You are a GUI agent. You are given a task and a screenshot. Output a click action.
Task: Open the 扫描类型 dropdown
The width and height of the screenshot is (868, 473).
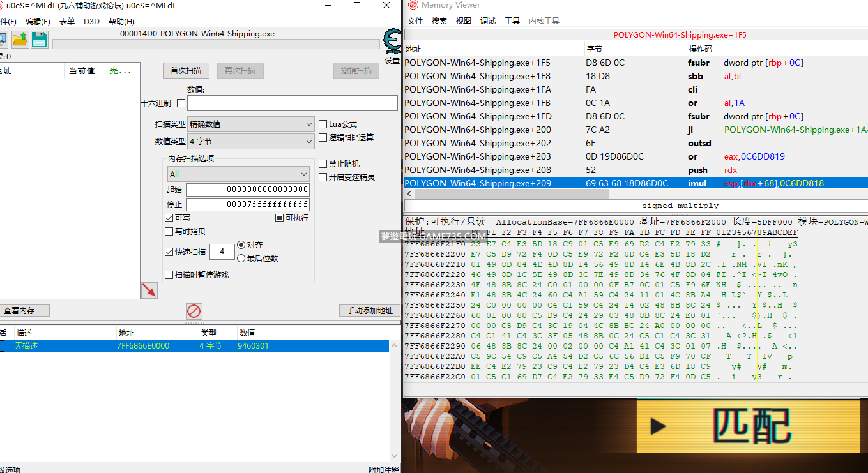coord(250,124)
